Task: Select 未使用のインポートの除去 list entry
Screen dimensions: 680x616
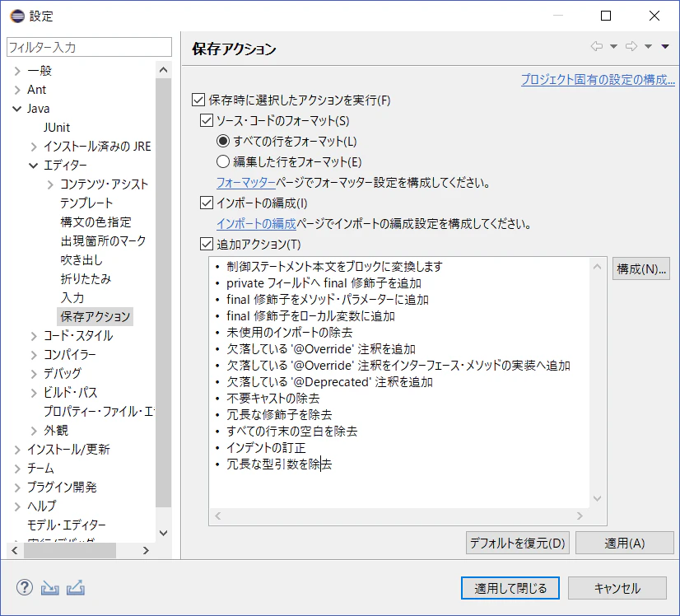Action: point(289,332)
